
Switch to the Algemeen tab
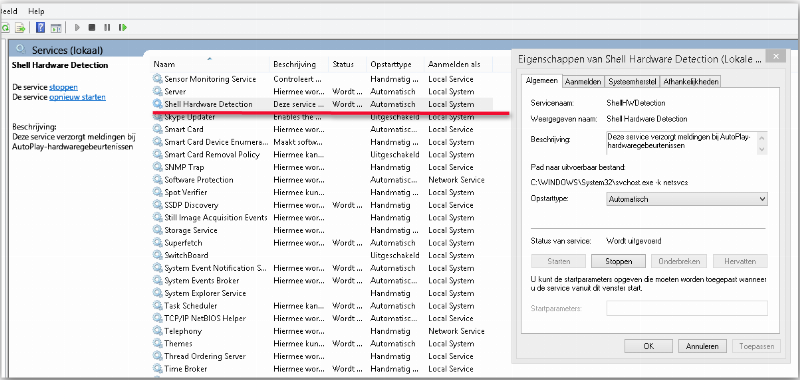(541, 81)
